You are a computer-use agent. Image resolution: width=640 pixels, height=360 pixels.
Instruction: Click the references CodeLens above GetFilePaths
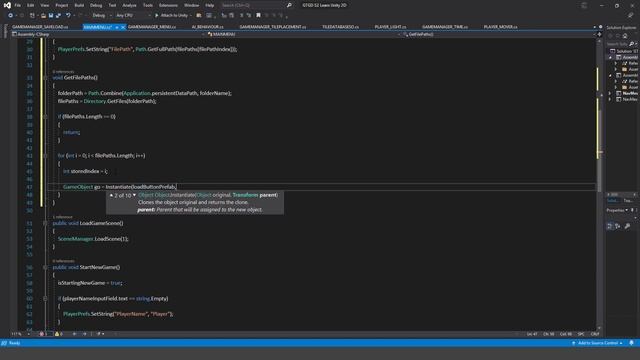click(x=64, y=71)
